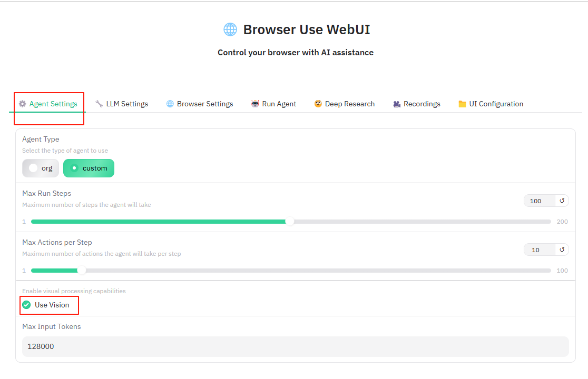588x379 pixels.
Task: Click the Max Input Tokens field showing 128000
Action: click(x=295, y=346)
